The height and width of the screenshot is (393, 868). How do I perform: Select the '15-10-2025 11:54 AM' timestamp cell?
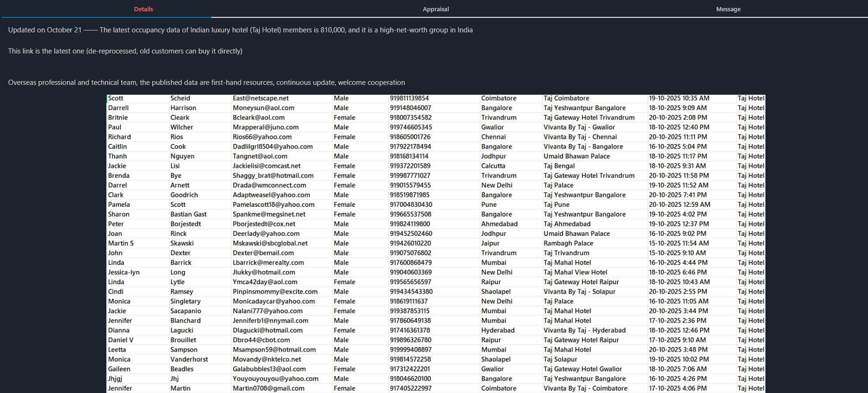point(678,243)
